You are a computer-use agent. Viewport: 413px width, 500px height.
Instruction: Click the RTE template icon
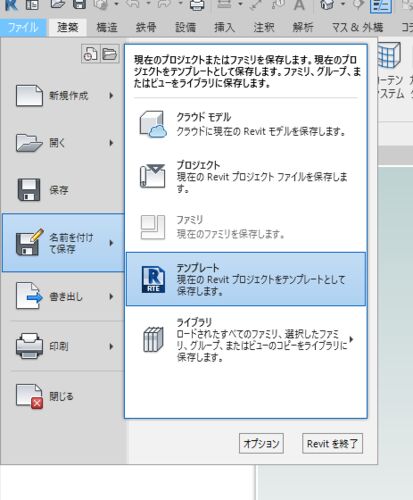[x=153, y=279]
